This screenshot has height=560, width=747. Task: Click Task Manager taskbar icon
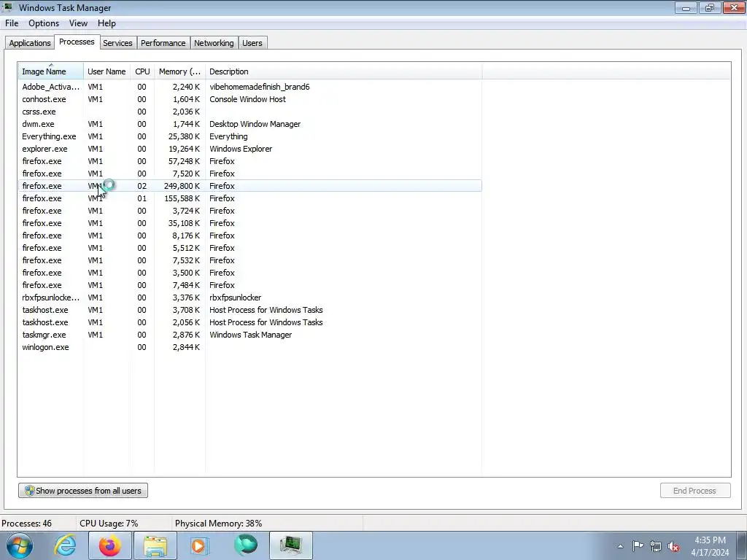point(291,545)
